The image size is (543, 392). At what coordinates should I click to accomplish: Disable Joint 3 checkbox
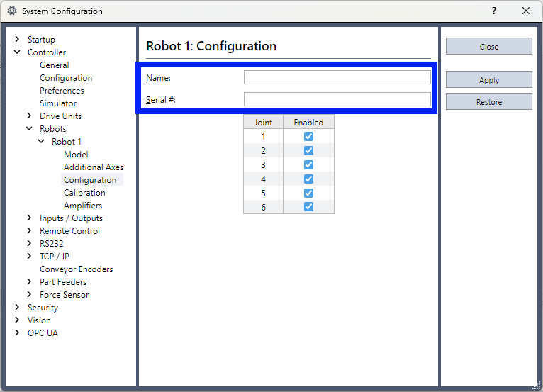pyautogui.click(x=308, y=165)
